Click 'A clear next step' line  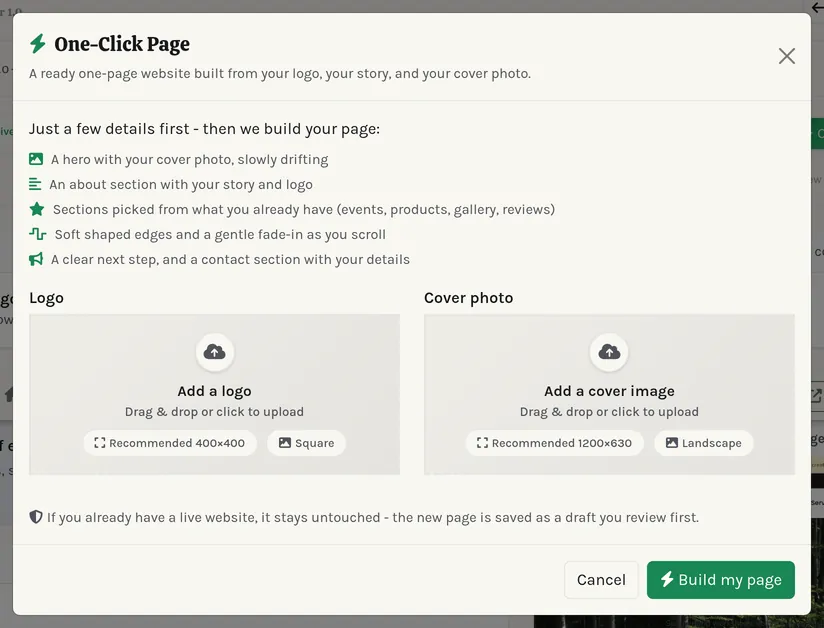coord(230,260)
